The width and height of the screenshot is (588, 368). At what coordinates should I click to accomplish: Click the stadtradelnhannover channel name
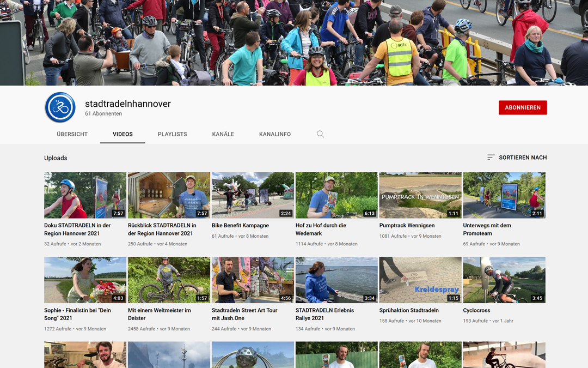pos(128,104)
